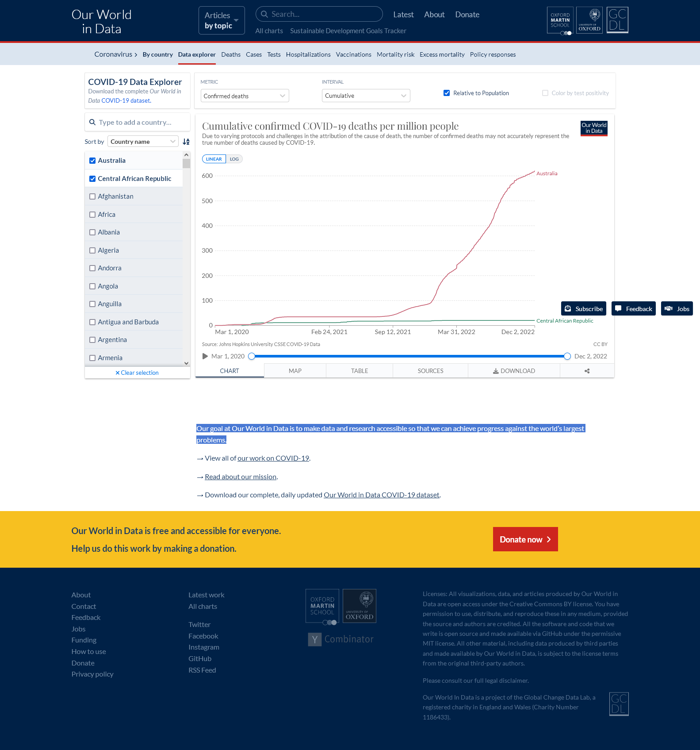Select LINEAR scale option
This screenshot has width=700, height=750.
pos(214,159)
